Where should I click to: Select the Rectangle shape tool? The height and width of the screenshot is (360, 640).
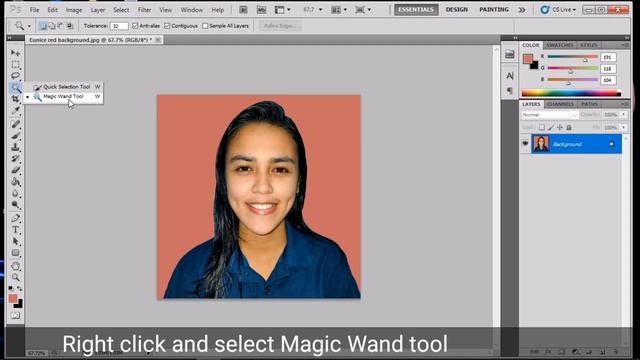tap(16, 253)
